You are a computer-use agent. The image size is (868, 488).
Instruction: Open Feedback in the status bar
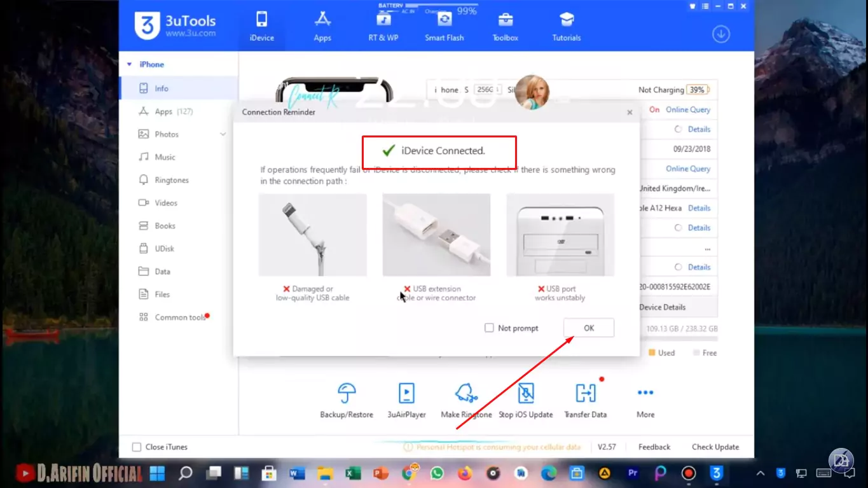654,447
